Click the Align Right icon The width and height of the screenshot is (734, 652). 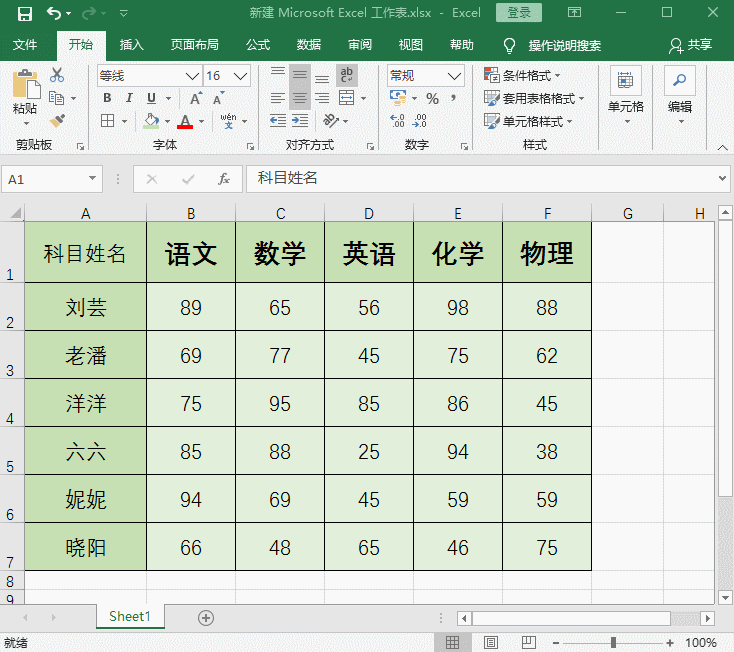click(x=322, y=98)
